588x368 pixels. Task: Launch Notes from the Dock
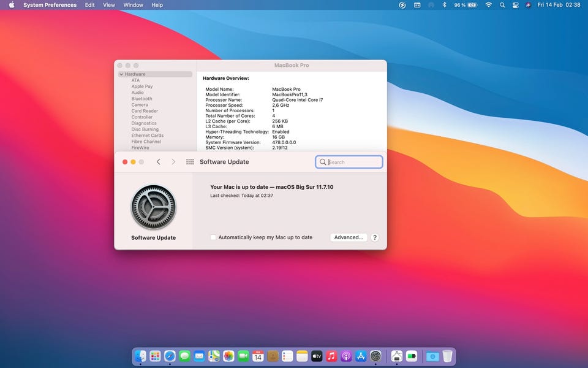coord(302,356)
